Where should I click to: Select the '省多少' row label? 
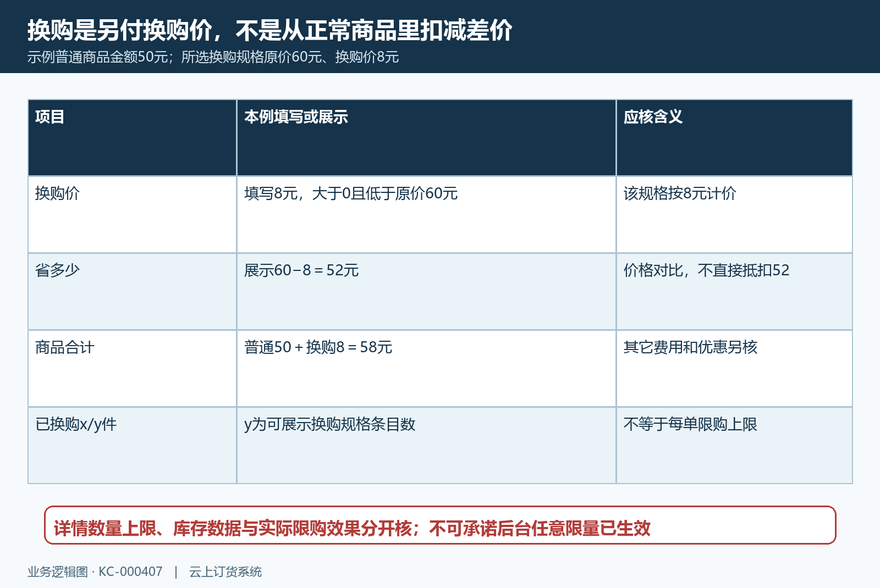click(133, 292)
